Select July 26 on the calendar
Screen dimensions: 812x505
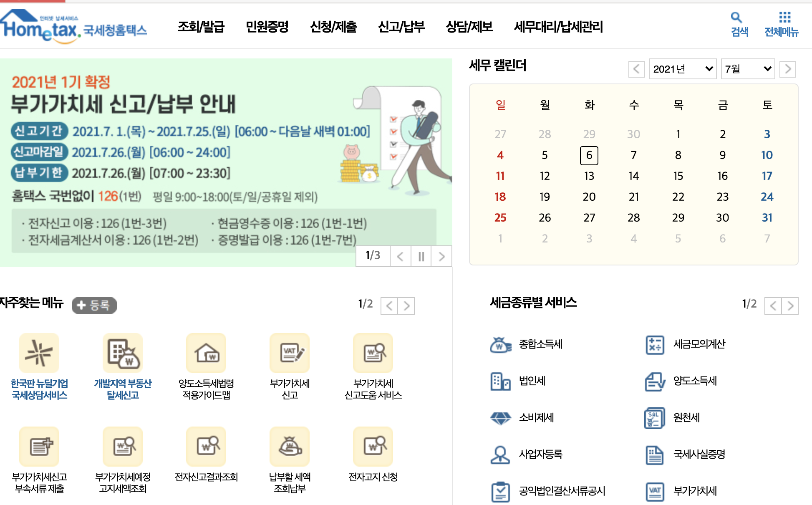(545, 218)
